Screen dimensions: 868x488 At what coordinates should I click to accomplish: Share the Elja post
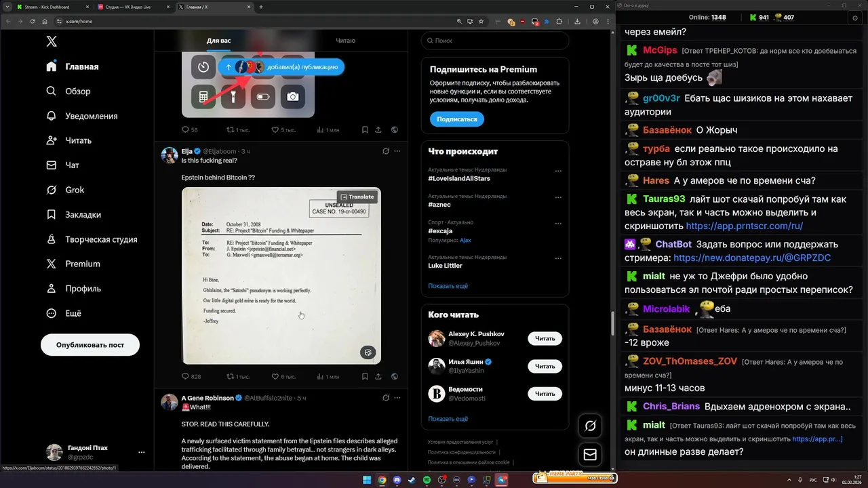point(378,376)
